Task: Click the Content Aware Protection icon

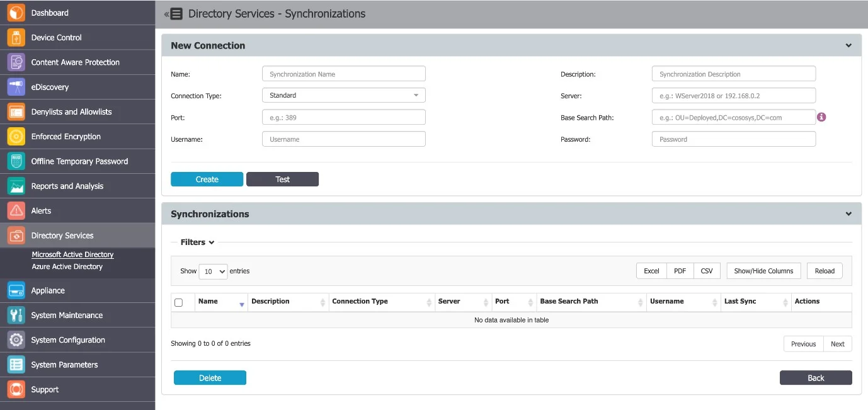Action: click(16, 62)
